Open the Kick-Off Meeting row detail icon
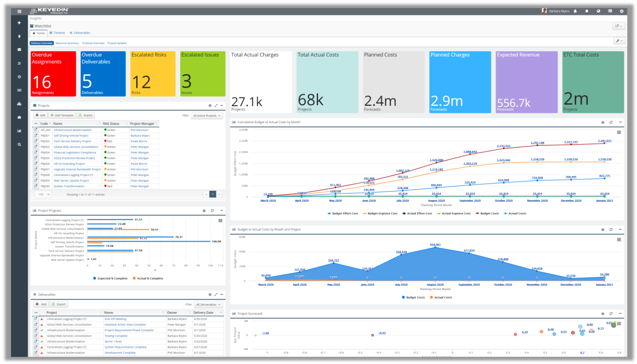637x364 pixels. (x=36, y=319)
